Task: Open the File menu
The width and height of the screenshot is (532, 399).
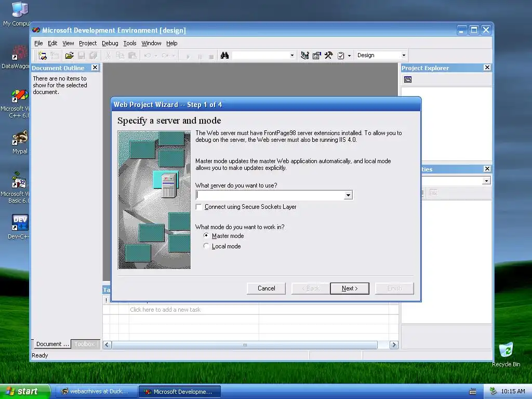Action: (x=38, y=43)
